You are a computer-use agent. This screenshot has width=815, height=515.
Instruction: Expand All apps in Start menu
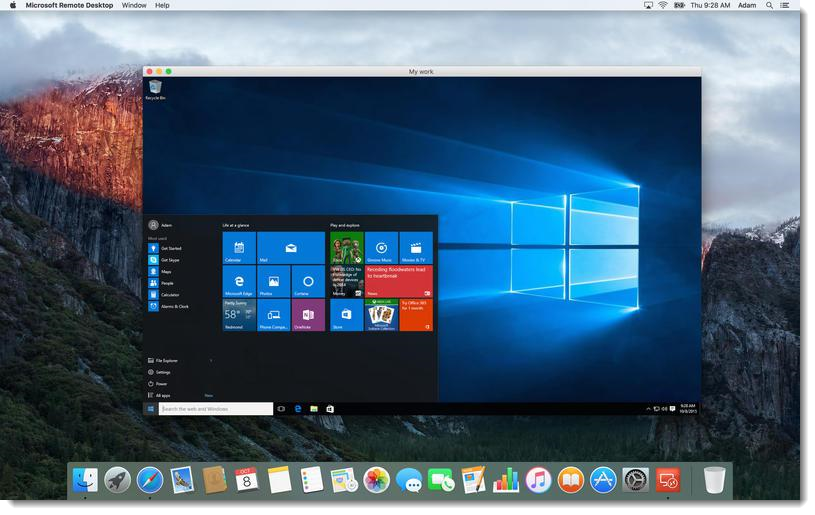tap(163, 396)
